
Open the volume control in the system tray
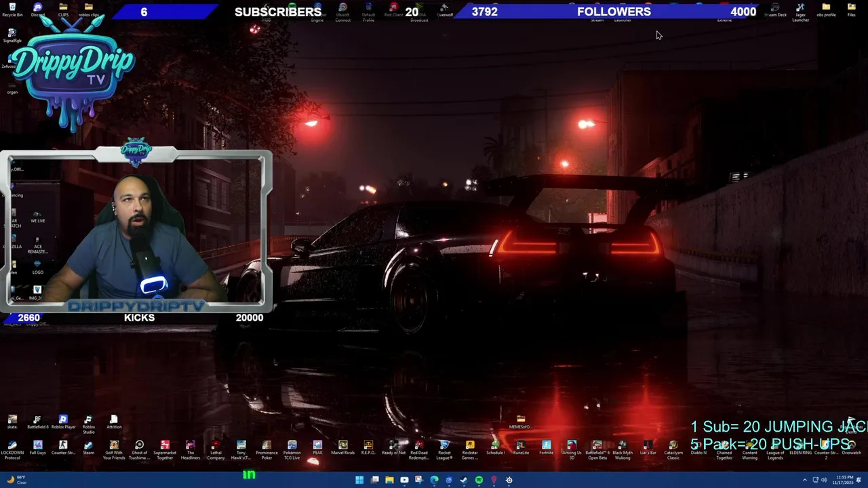click(824, 480)
